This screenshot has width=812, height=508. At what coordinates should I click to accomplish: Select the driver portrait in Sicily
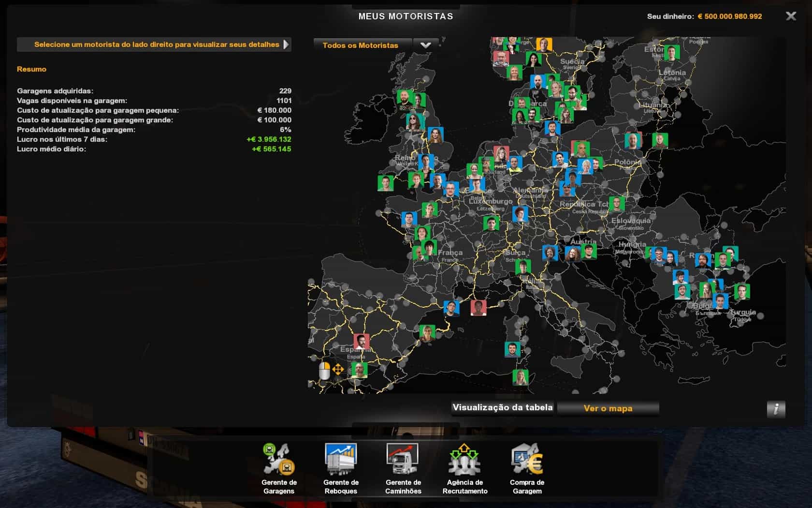520,377
